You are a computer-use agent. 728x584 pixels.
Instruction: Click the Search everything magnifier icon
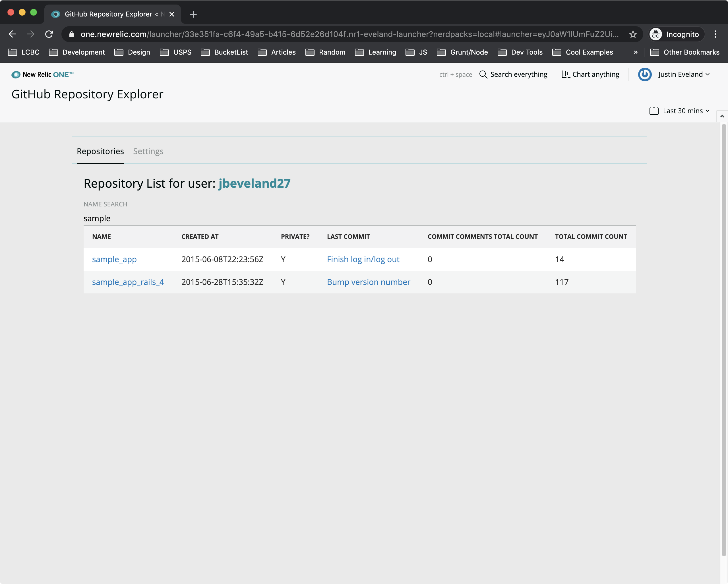click(483, 74)
